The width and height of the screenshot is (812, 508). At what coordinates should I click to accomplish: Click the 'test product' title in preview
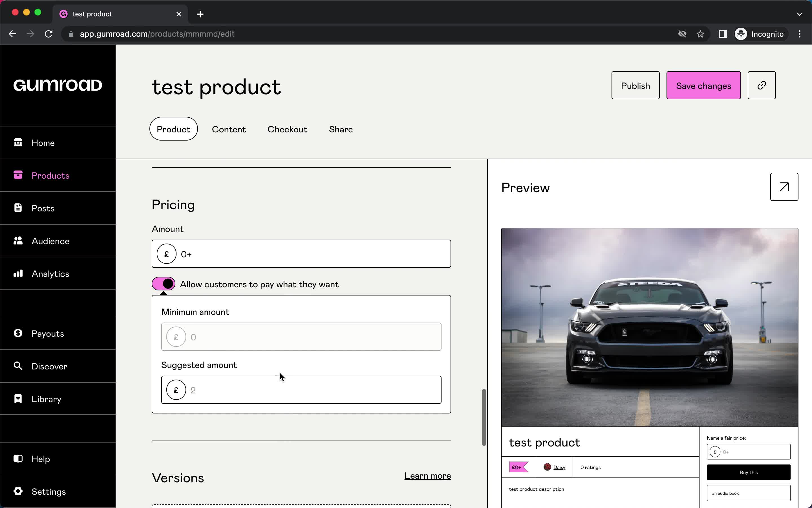click(x=544, y=443)
